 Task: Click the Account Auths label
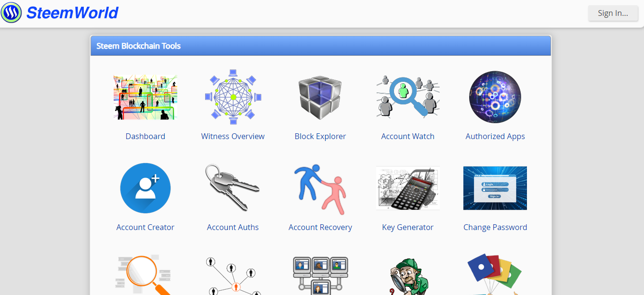click(x=233, y=227)
